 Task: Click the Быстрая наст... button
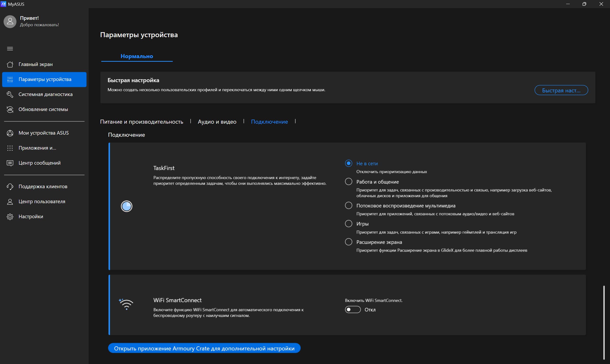(561, 90)
